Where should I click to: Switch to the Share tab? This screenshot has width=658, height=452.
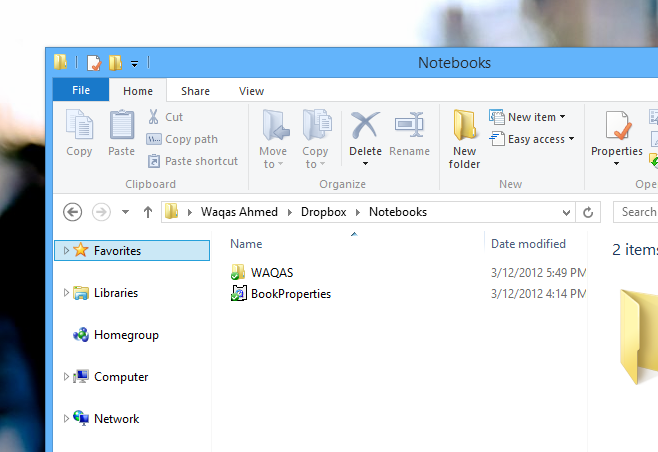point(195,91)
